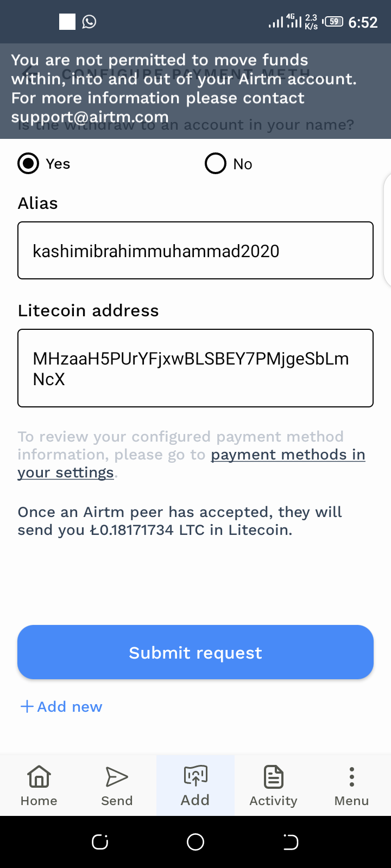Tap the WhatsApp notification icon in status bar

coord(89,22)
